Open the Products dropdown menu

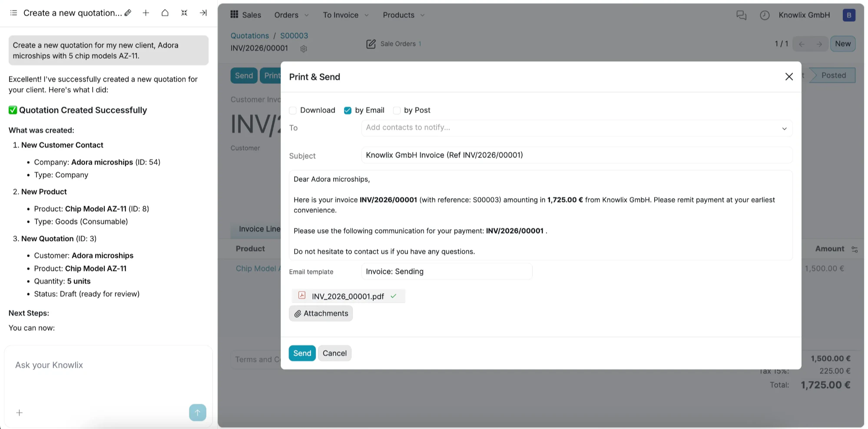pos(403,15)
